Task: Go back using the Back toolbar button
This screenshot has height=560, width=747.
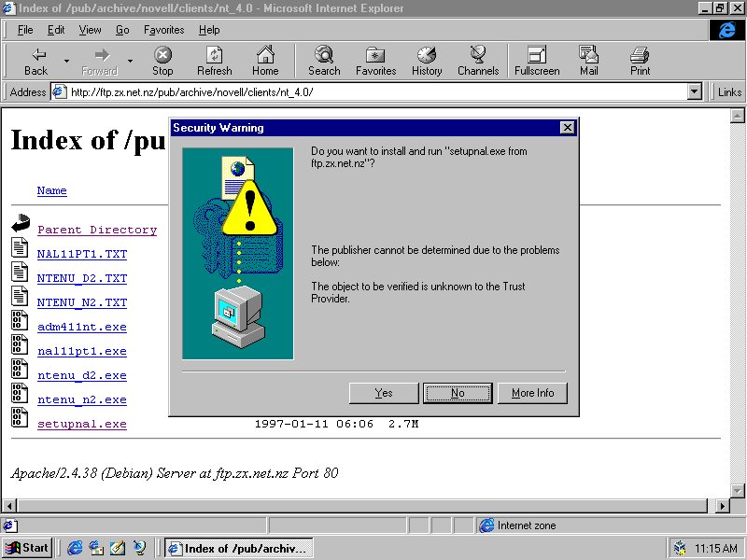Action: 35,62
